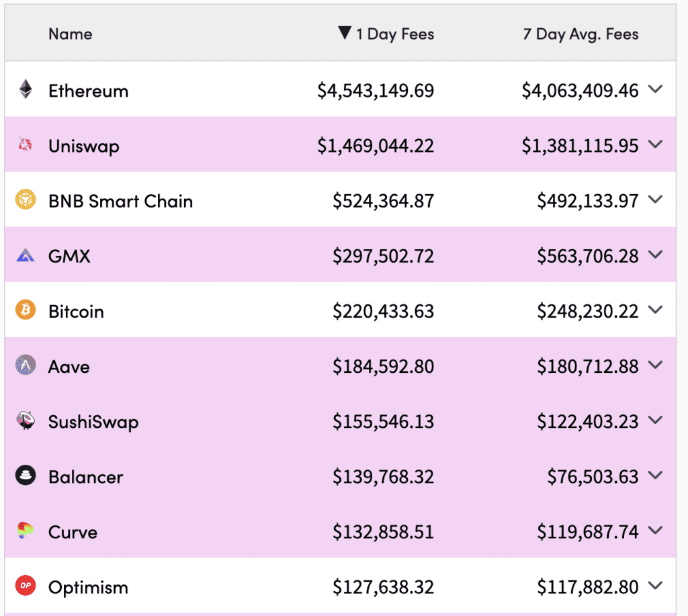Click the SushiSwap logo icon

tap(26, 421)
